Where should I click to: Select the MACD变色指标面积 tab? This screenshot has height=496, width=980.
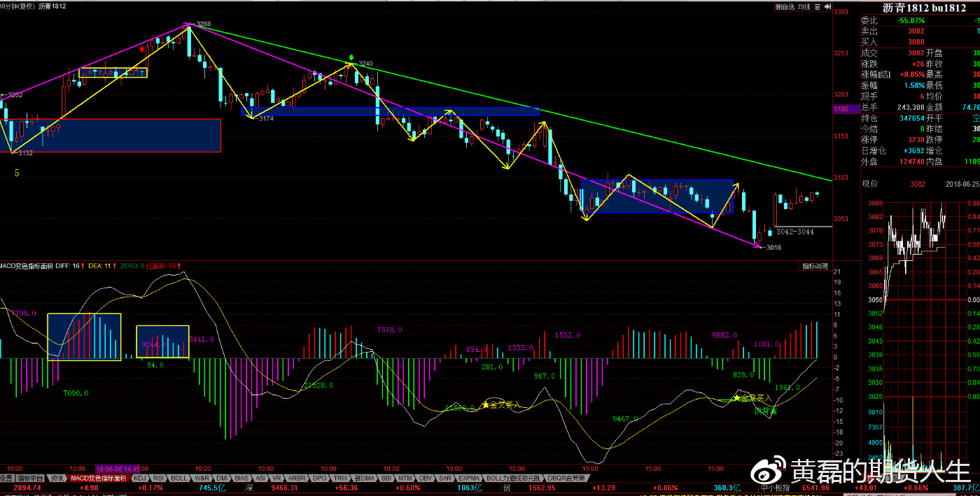click(99, 479)
